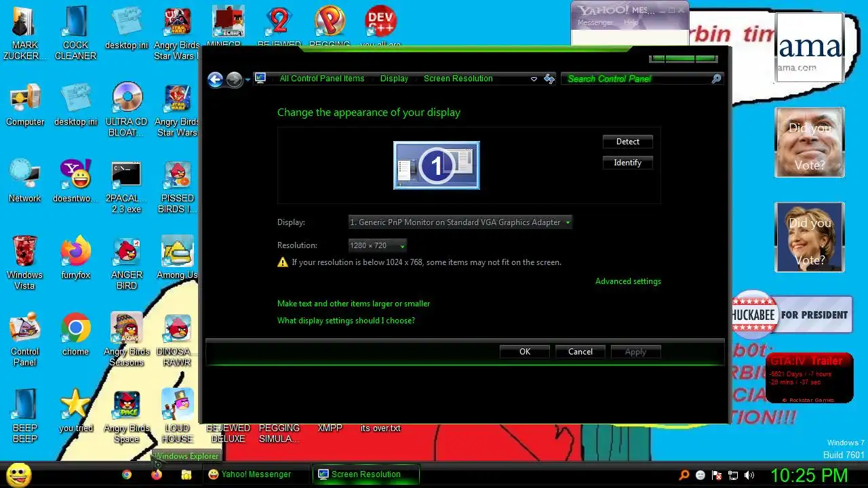The height and width of the screenshot is (488, 868).
Task: Click the volume speaker tray icon
Action: 749,475
